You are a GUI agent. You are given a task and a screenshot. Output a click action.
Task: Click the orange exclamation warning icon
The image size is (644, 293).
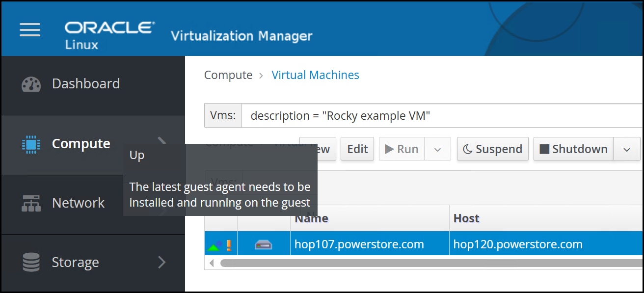[228, 244]
